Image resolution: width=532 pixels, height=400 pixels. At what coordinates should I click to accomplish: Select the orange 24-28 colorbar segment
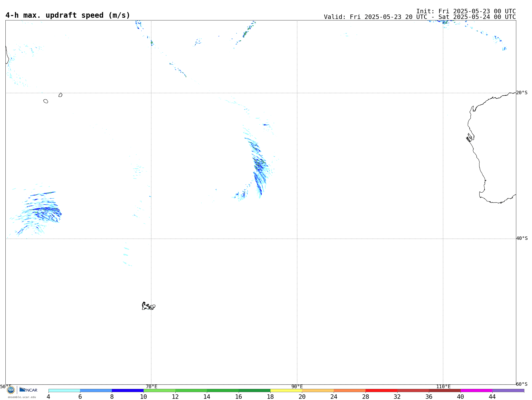point(350,391)
